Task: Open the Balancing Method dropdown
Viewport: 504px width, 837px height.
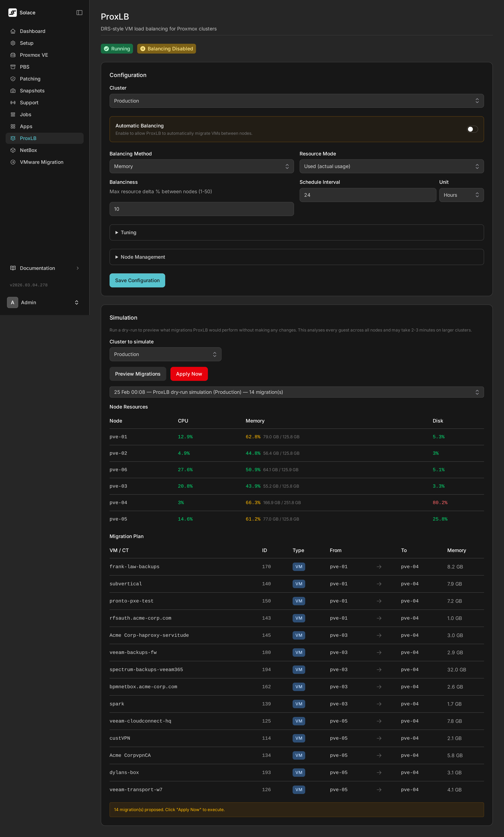Action: coord(201,166)
